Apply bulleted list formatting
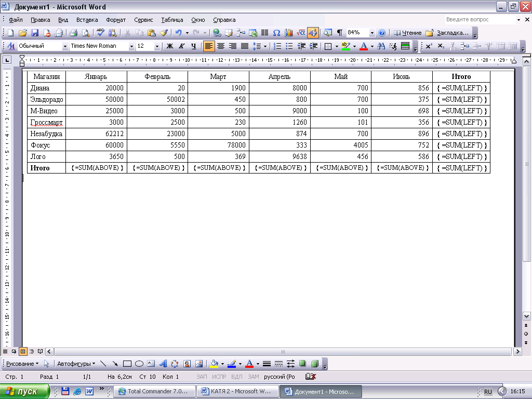Image resolution: width=532 pixels, height=399 pixels. coord(289,46)
